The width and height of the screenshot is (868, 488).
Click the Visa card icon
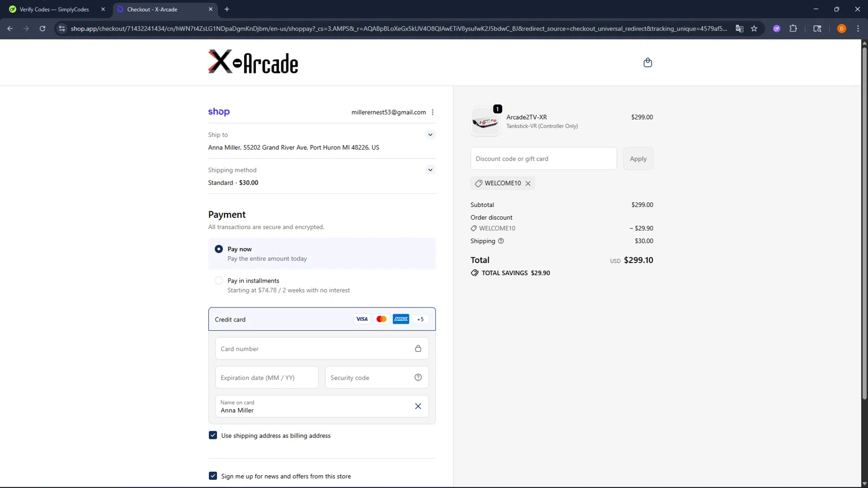(x=362, y=319)
